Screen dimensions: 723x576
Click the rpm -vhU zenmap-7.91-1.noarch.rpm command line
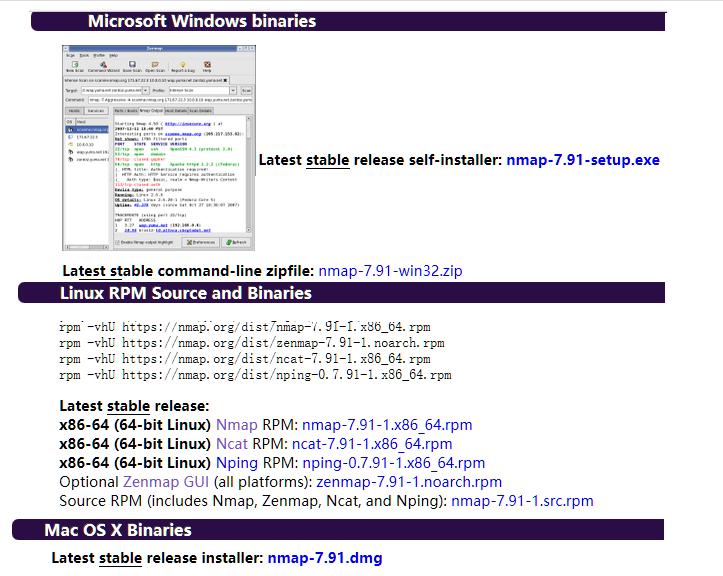coord(252,343)
